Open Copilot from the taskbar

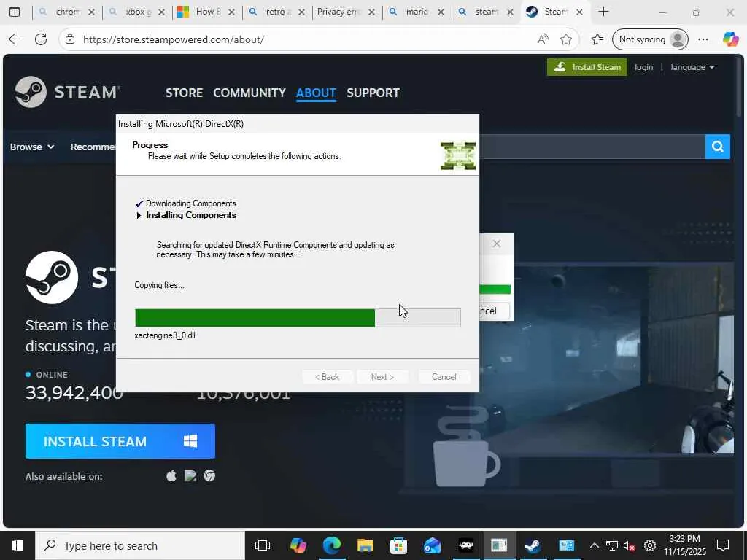click(298, 545)
